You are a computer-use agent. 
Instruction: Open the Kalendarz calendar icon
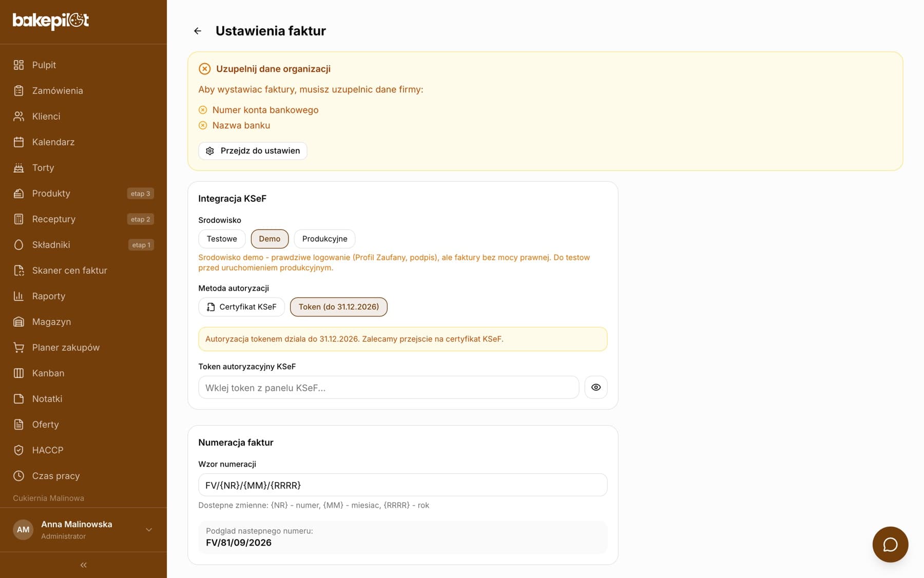(18, 142)
